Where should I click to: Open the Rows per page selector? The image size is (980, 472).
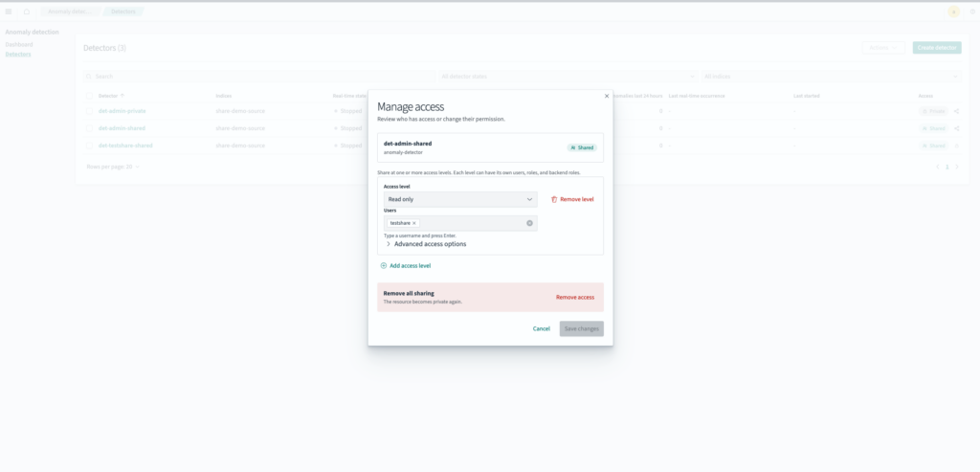pos(113,167)
